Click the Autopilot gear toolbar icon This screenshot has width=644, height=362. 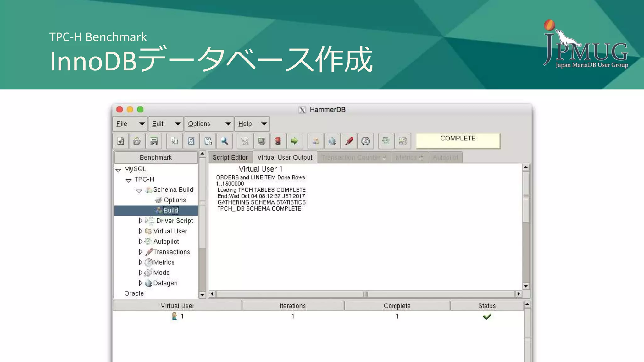pos(386,141)
